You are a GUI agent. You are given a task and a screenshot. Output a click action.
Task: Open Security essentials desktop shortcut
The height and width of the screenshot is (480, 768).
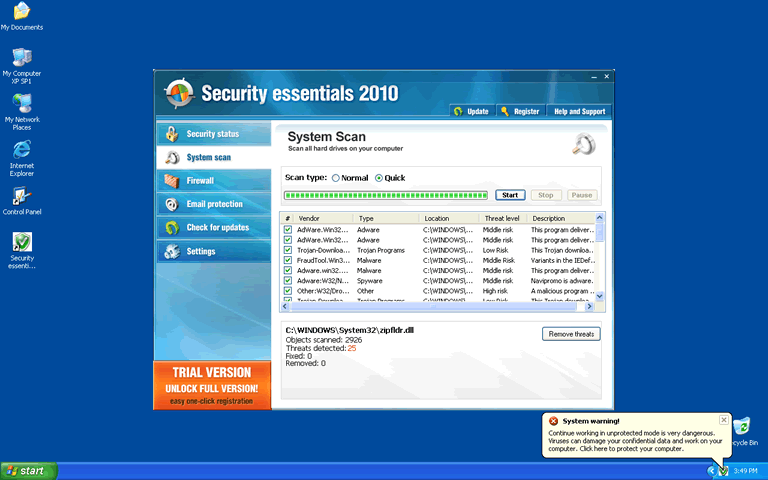point(22,244)
